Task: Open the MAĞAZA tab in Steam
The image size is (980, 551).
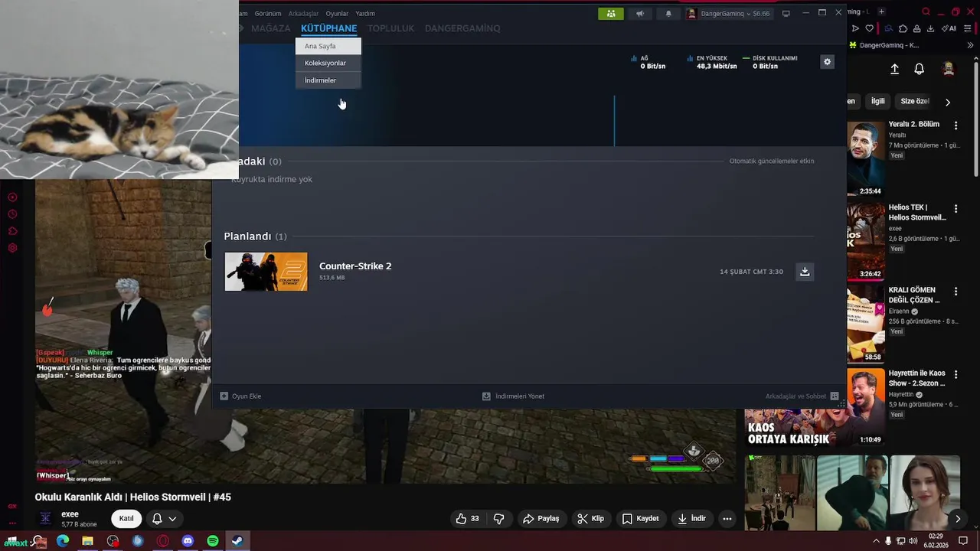Action: [271, 28]
